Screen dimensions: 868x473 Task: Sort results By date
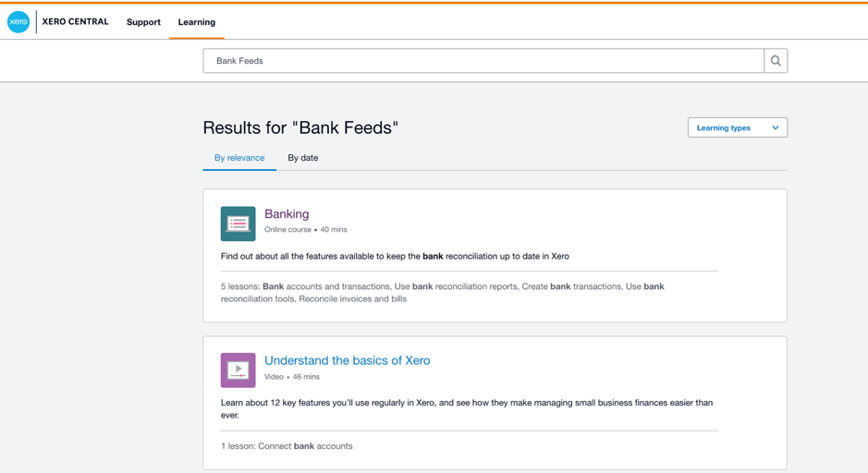click(303, 158)
